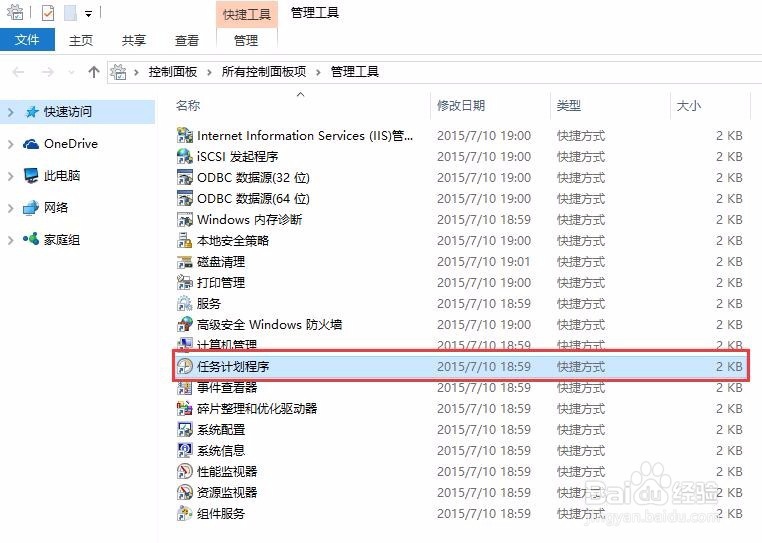Expand the 家庭组 tree node

point(11,240)
